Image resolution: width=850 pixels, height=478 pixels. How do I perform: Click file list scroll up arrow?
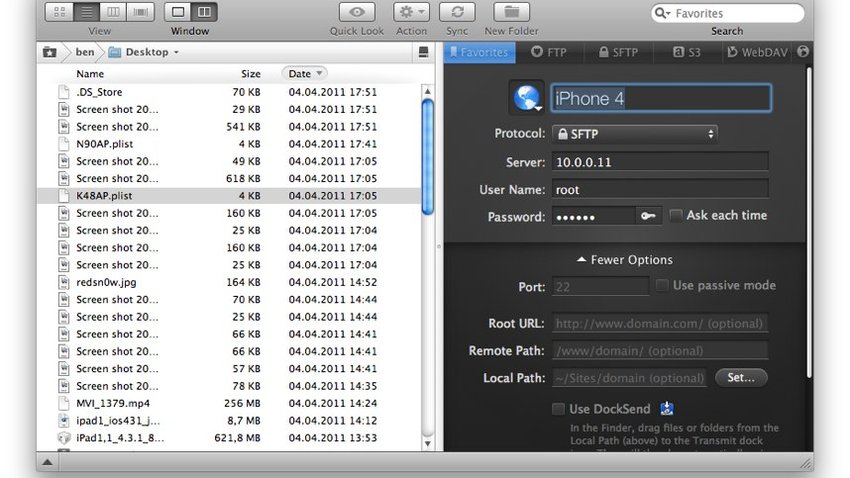coord(428,91)
